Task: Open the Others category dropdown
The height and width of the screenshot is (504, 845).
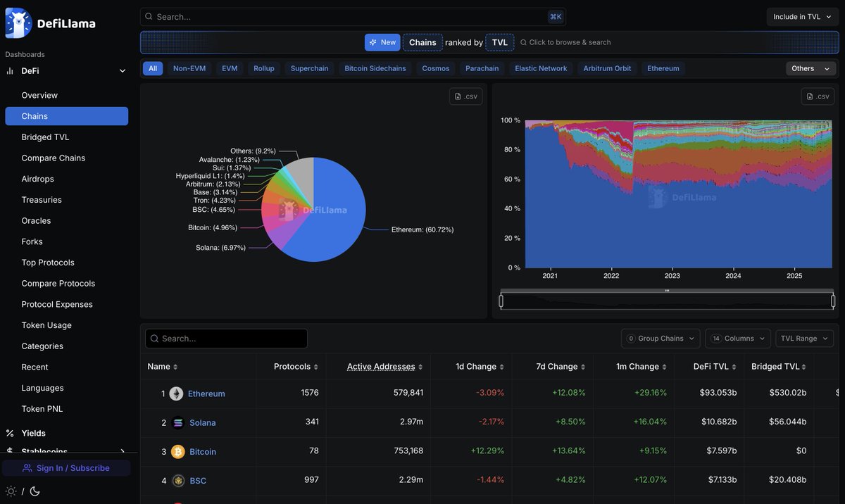Action: click(x=811, y=68)
